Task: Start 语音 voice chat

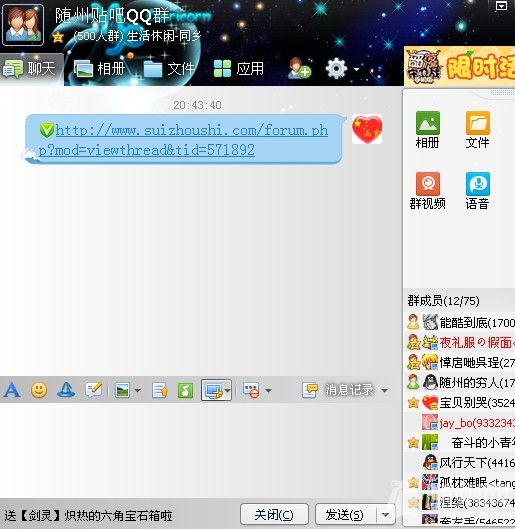Action: pos(478,191)
